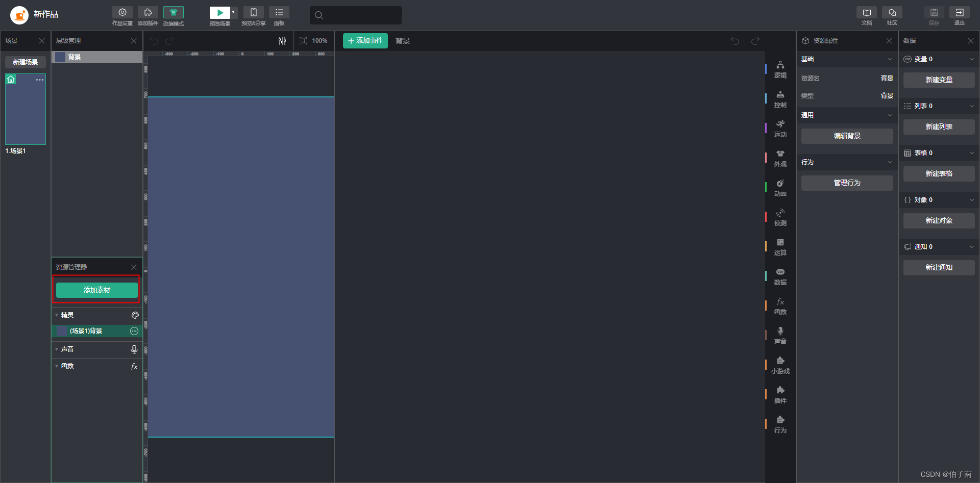The width and height of the screenshot is (980, 483).
Task: Redo in stage editor toolbar
Action: (169, 41)
